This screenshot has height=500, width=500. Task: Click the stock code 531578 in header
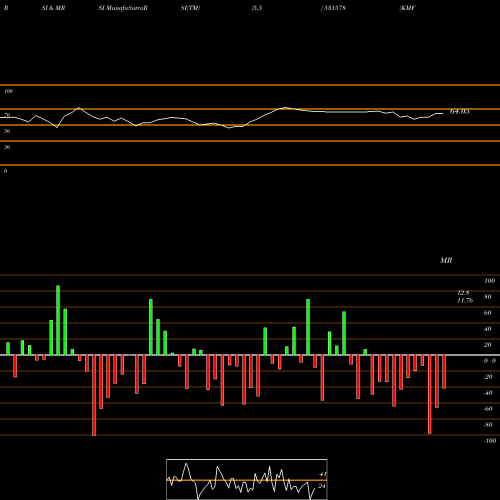[334, 8]
